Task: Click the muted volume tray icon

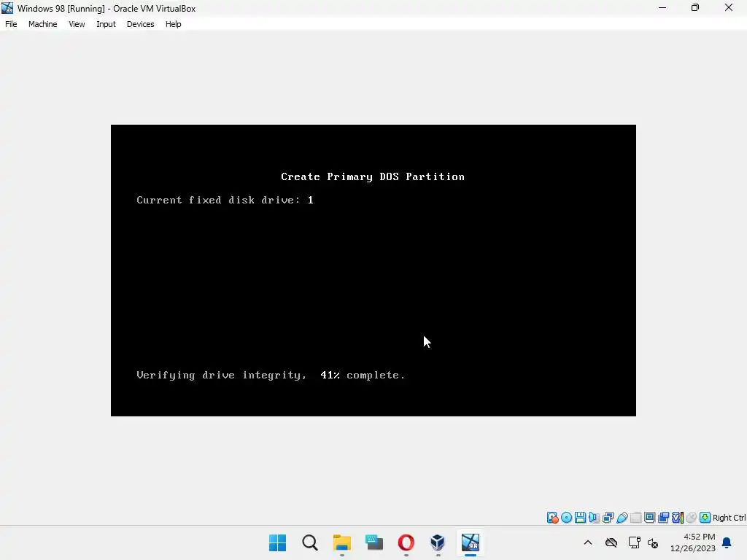Action: coord(653,542)
